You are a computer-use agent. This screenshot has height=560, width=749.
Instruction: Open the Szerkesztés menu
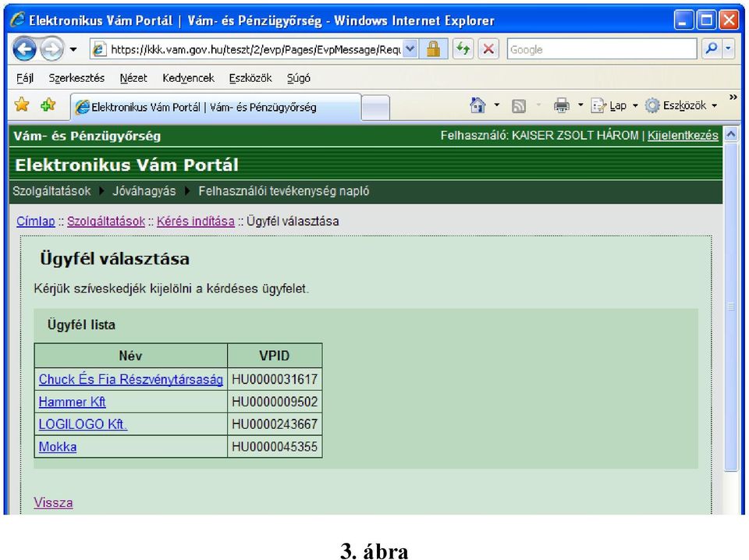[x=76, y=78]
